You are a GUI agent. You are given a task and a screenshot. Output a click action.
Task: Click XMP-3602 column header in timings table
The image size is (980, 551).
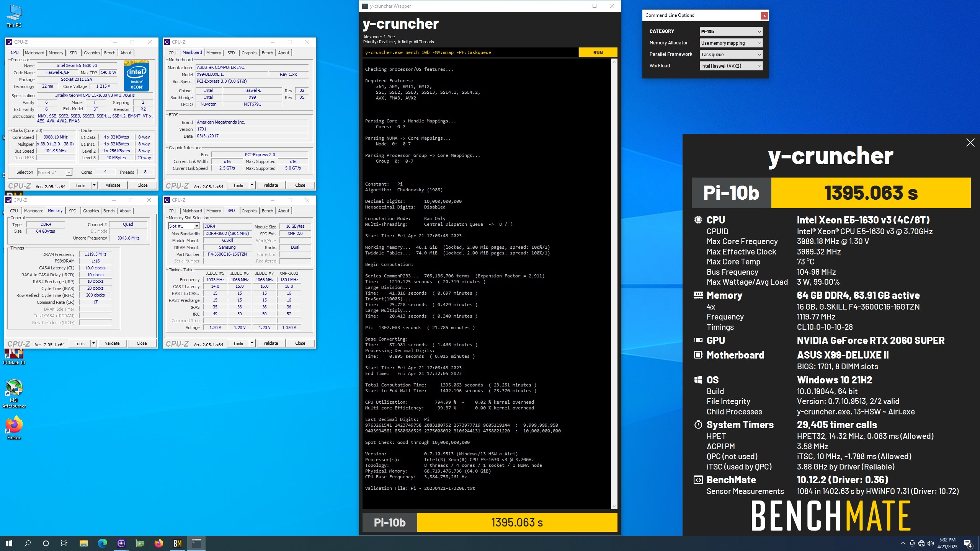click(289, 273)
